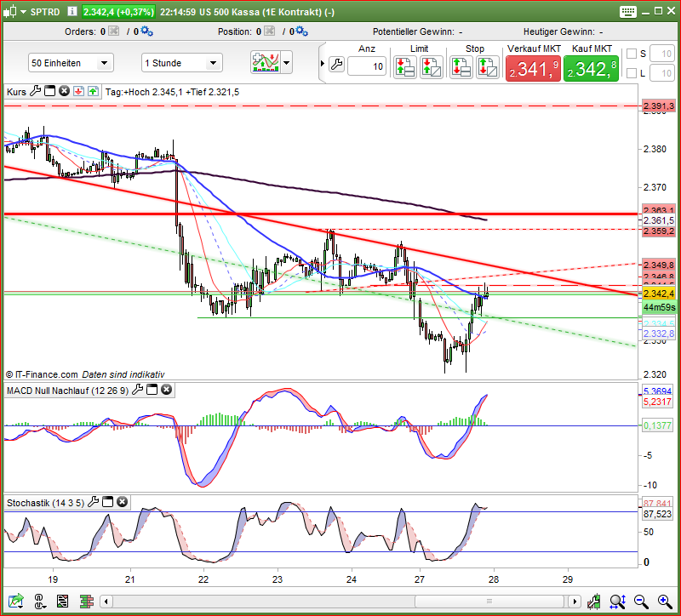Open the chart list template icon
The image size is (681, 616).
click(x=62, y=602)
